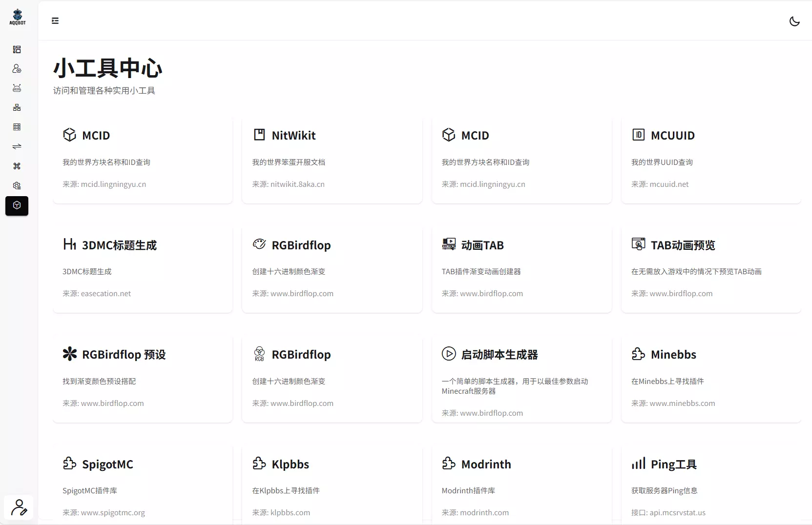The width and height of the screenshot is (812, 525).
Task: Open the 动画TAB card title
Action: (x=482, y=245)
